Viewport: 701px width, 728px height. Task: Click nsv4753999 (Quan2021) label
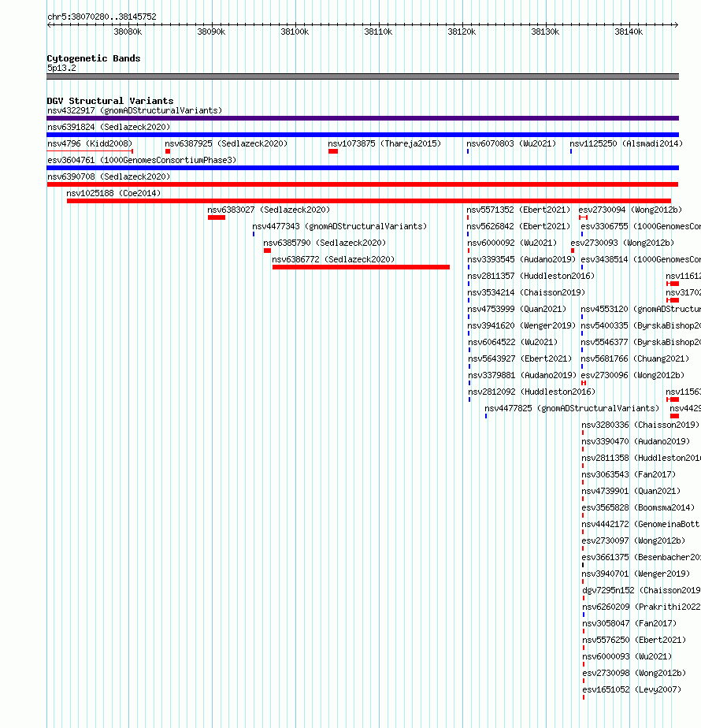pos(517,309)
